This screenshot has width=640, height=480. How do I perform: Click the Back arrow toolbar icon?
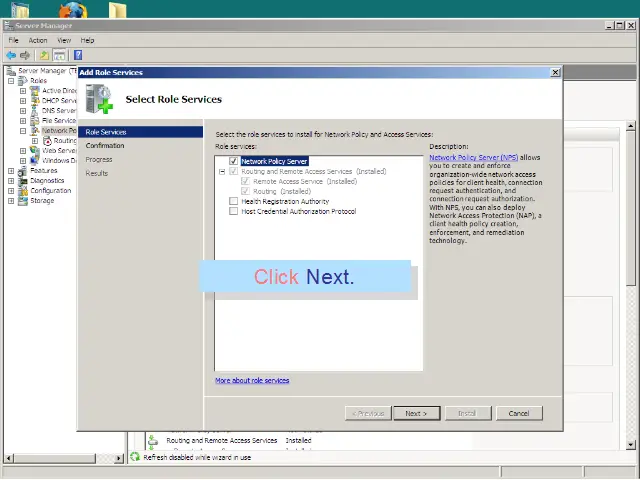point(11,55)
